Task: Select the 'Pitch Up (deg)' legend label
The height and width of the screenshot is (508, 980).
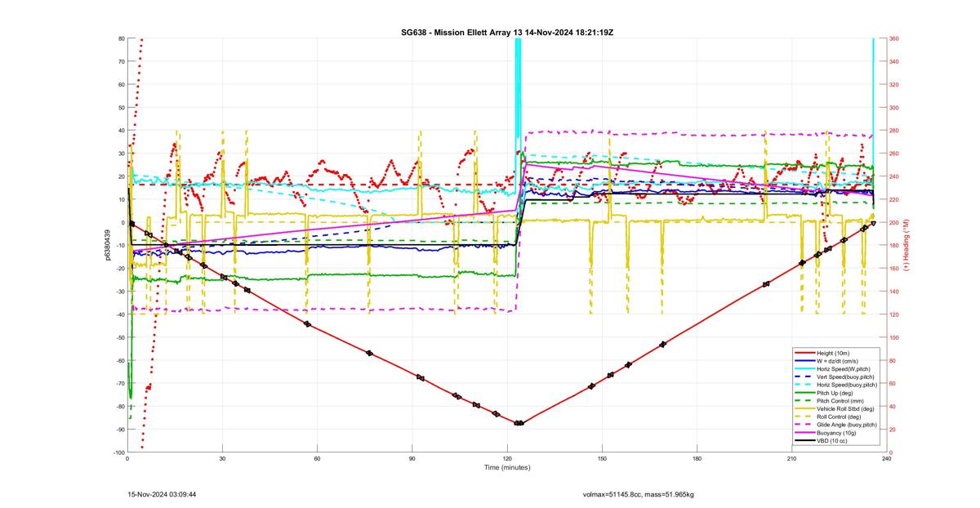Action: (x=835, y=393)
